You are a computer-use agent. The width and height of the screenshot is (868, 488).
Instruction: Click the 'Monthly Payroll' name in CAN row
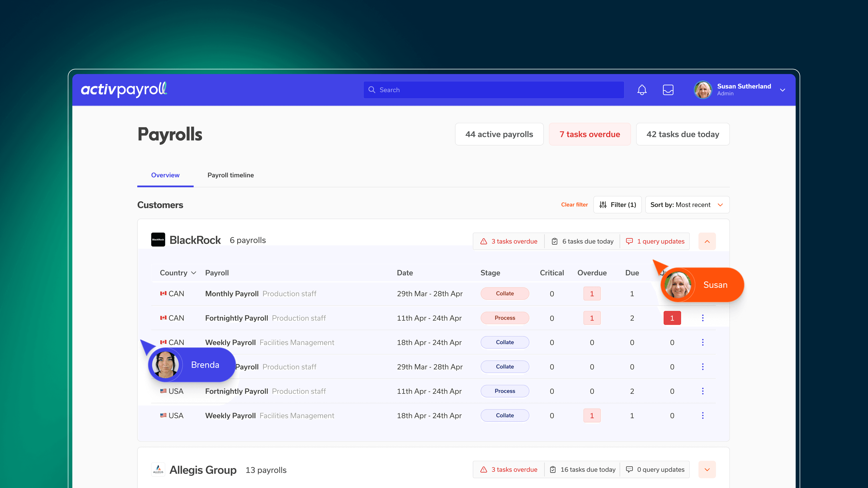click(232, 294)
